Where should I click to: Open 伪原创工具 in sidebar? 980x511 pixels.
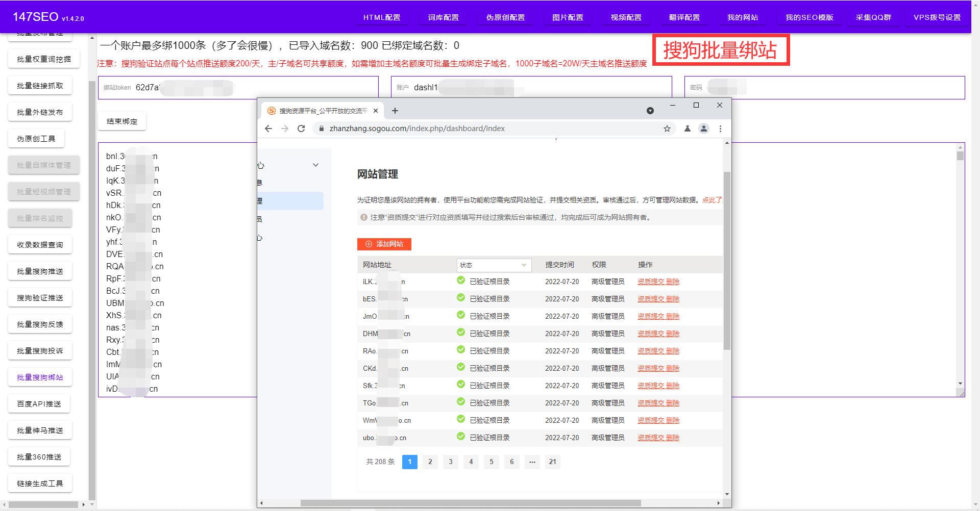[x=36, y=139]
